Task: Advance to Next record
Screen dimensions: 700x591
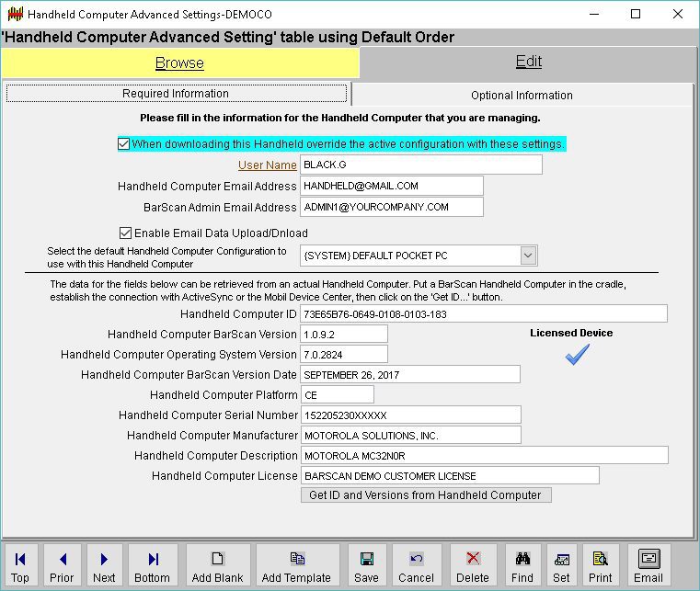Action: point(104,565)
